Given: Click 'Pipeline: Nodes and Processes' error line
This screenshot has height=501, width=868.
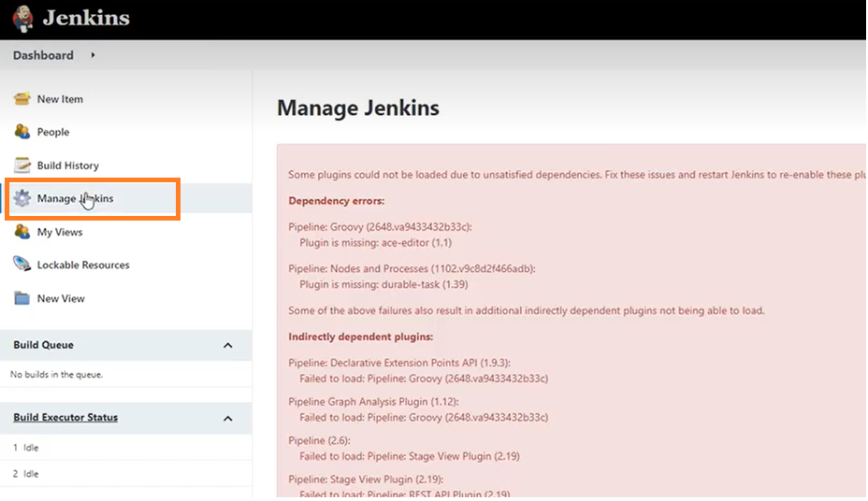Looking at the screenshot, I should 412,269.
